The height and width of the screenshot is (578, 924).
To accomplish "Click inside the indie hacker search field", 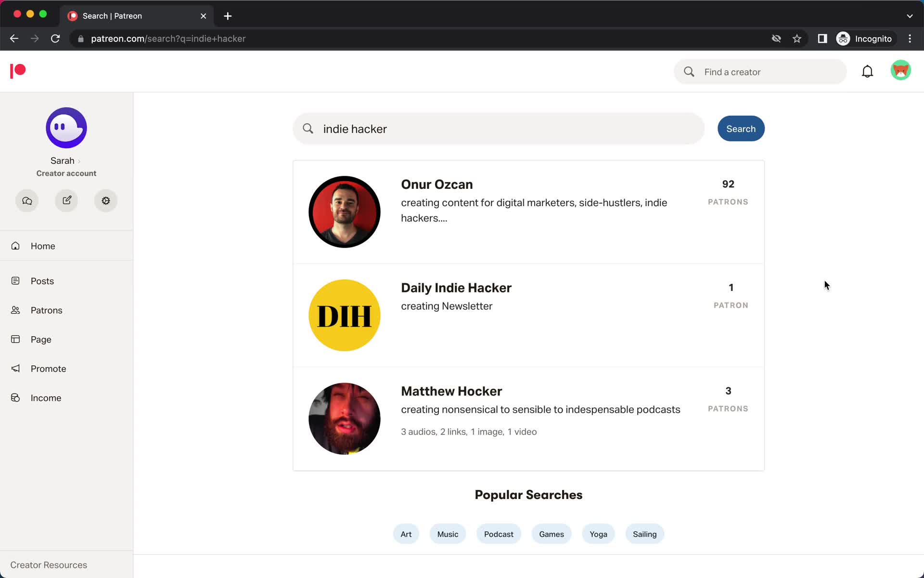I will (498, 129).
